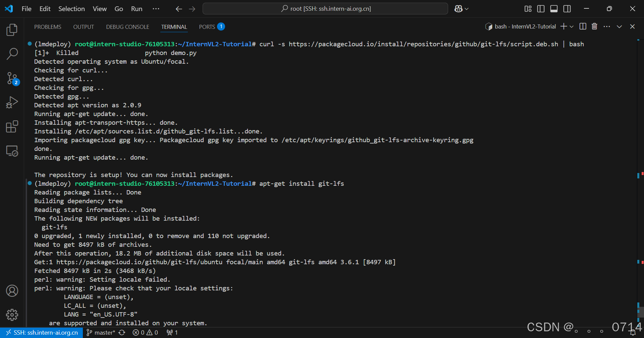Open forwarded ports status item
644x338 pixels.
point(172,333)
